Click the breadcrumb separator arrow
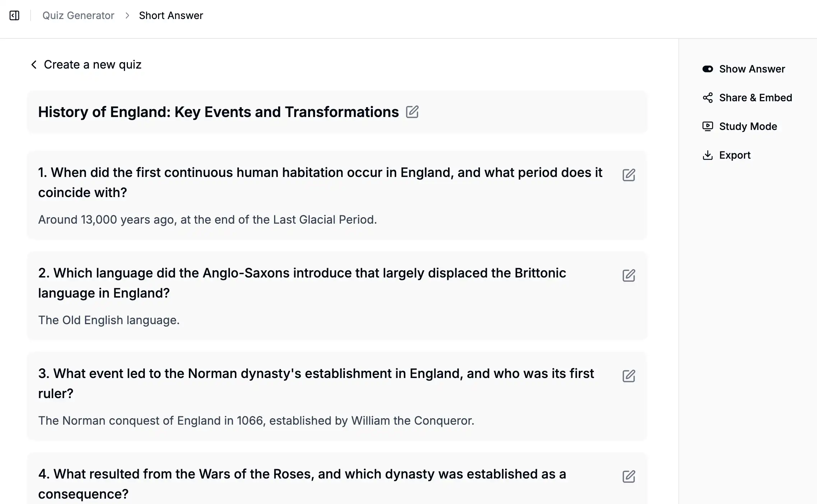The image size is (817, 504). click(x=127, y=16)
